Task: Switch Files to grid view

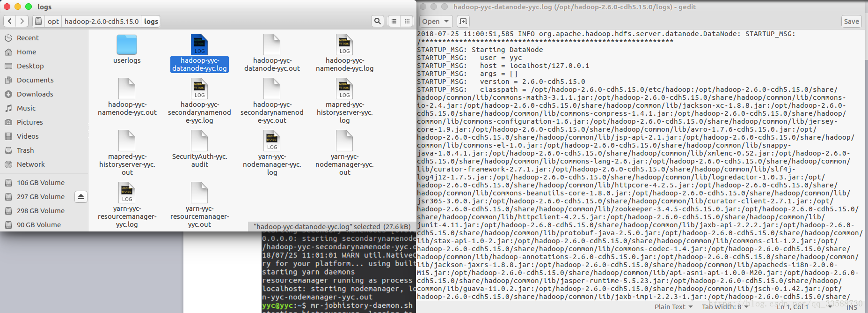Action: coord(407,21)
